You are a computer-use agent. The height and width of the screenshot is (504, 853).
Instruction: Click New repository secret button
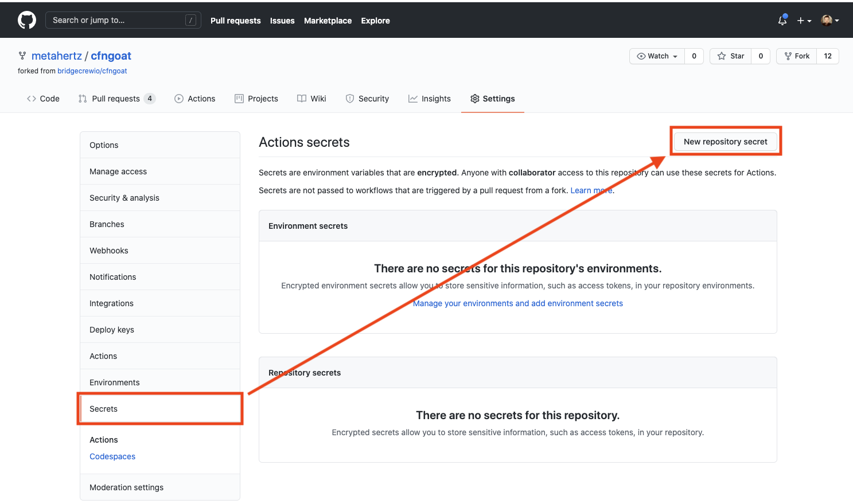click(x=725, y=142)
